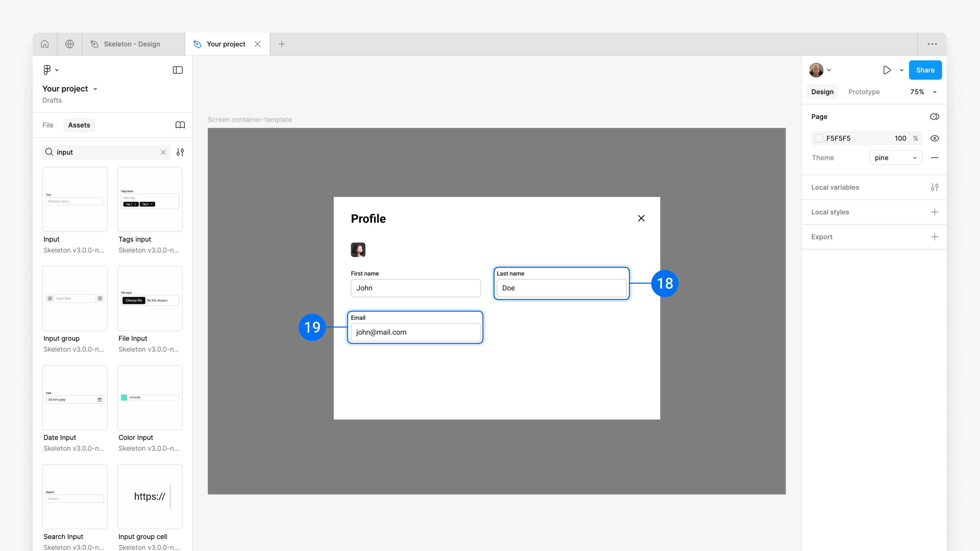Click the blue Share button
980x551 pixels.
925,70
